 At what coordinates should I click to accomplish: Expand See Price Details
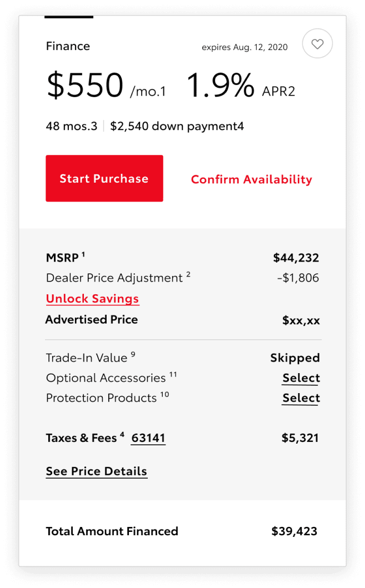click(x=96, y=471)
